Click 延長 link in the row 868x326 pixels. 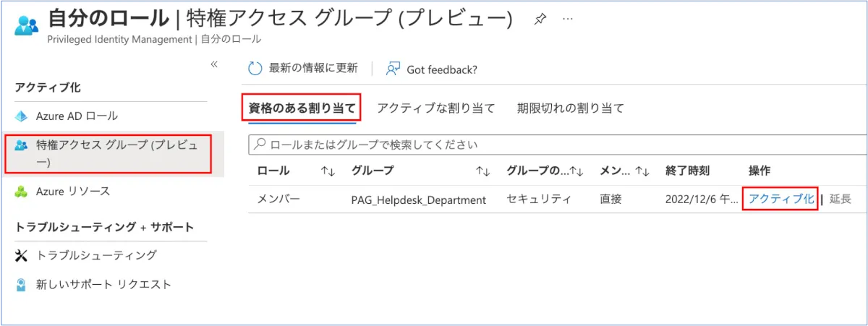[x=841, y=200]
